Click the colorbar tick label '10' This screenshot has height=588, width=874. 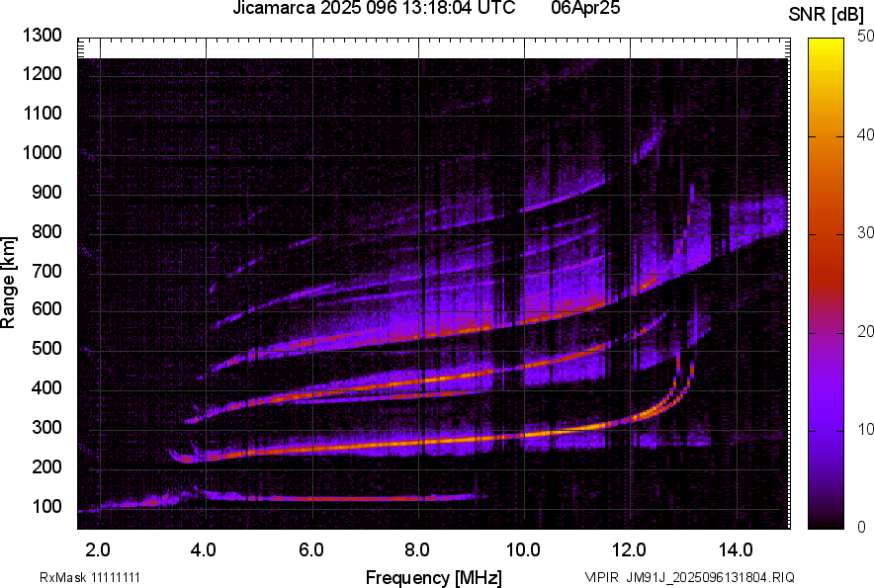click(x=865, y=429)
